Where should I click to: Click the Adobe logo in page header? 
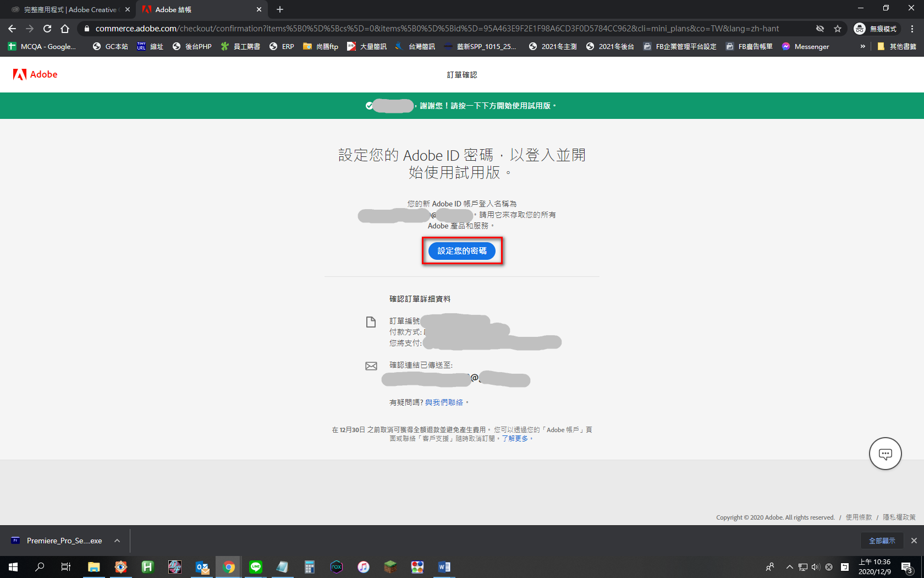click(x=35, y=74)
